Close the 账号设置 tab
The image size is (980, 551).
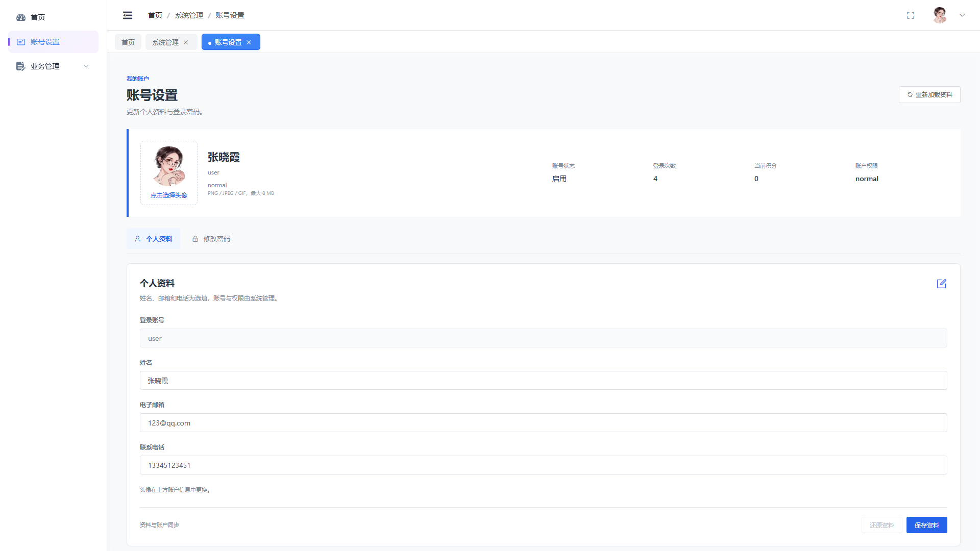249,42
